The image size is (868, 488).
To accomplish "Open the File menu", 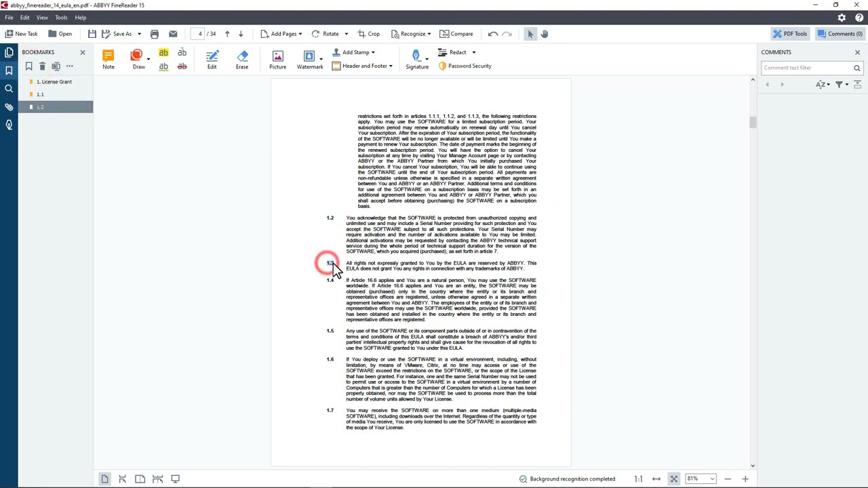I will pos(9,18).
